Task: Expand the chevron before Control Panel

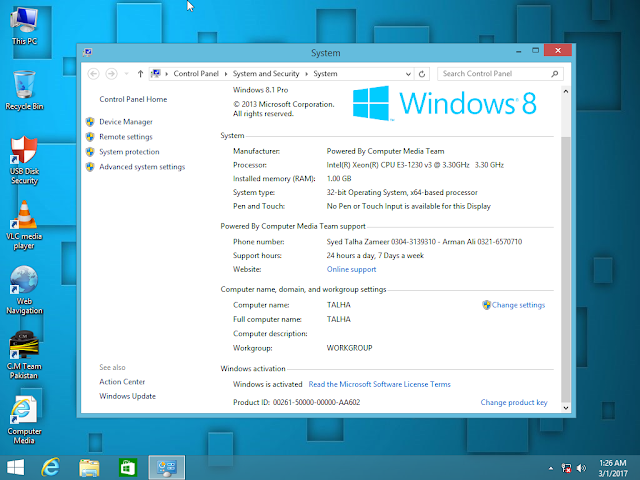Action: (x=167, y=74)
